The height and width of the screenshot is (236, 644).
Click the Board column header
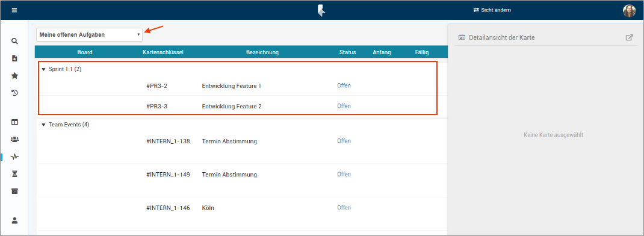tap(85, 52)
